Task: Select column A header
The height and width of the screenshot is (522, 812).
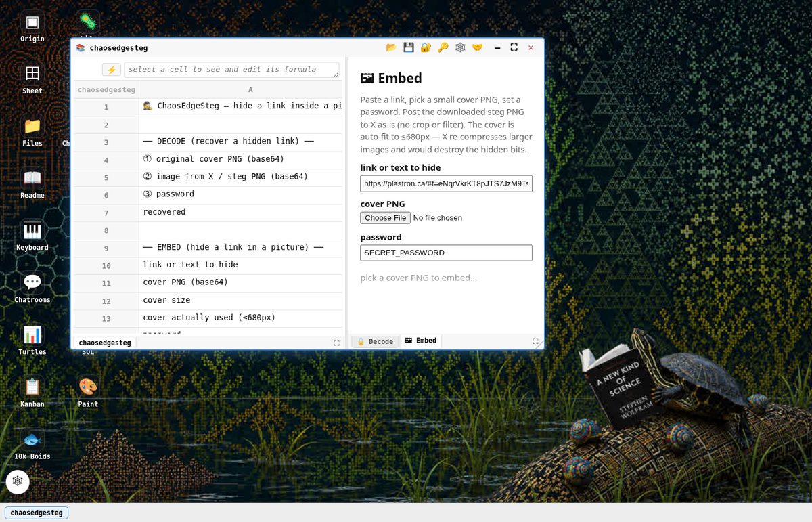Action: [250, 89]
